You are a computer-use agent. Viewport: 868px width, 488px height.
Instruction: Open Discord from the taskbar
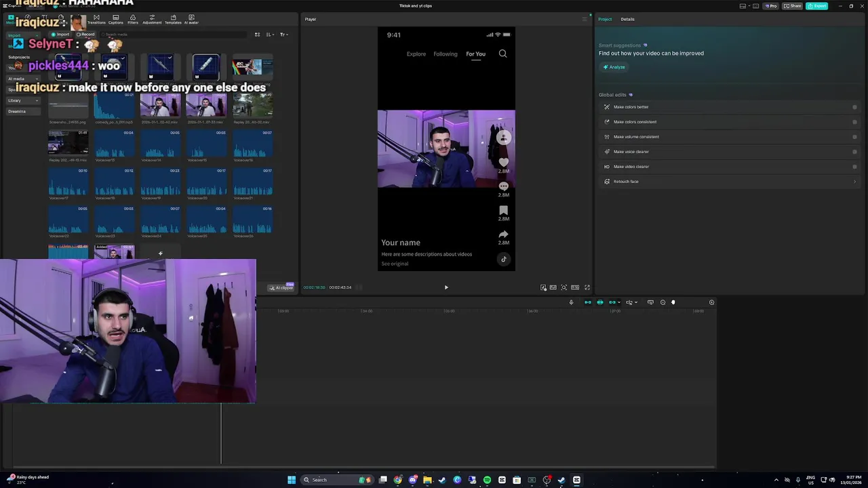(412, 480)
